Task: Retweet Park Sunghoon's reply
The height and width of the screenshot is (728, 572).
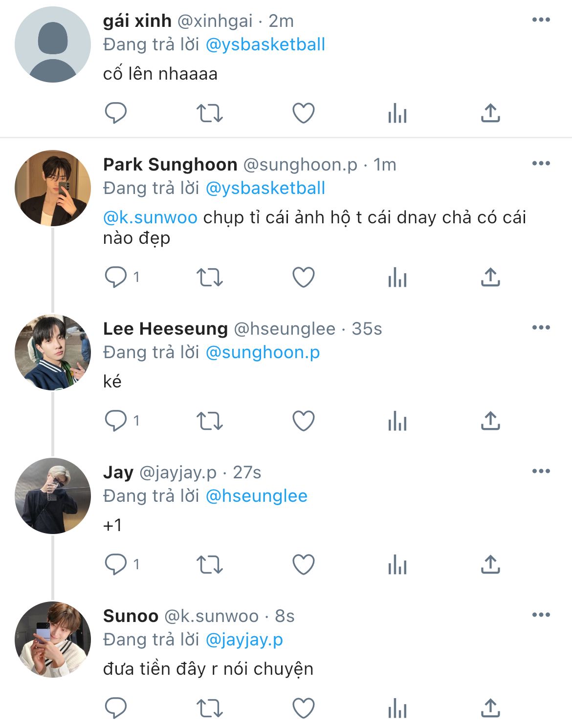Action: click(210, 277)
